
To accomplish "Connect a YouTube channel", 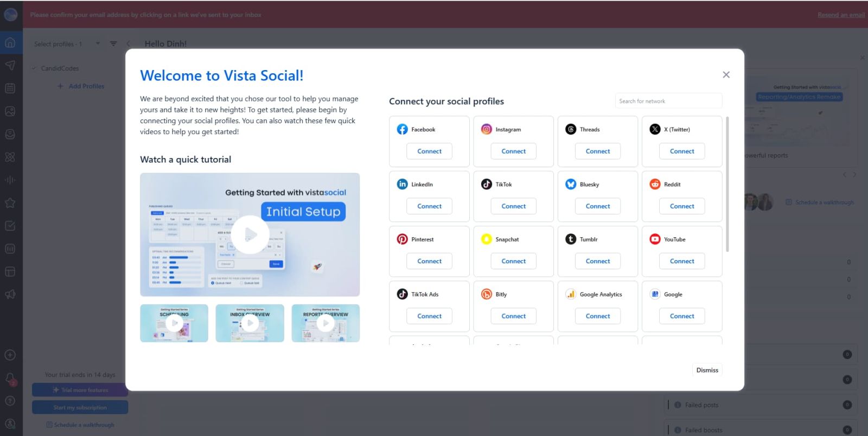I will click(682, 261).
